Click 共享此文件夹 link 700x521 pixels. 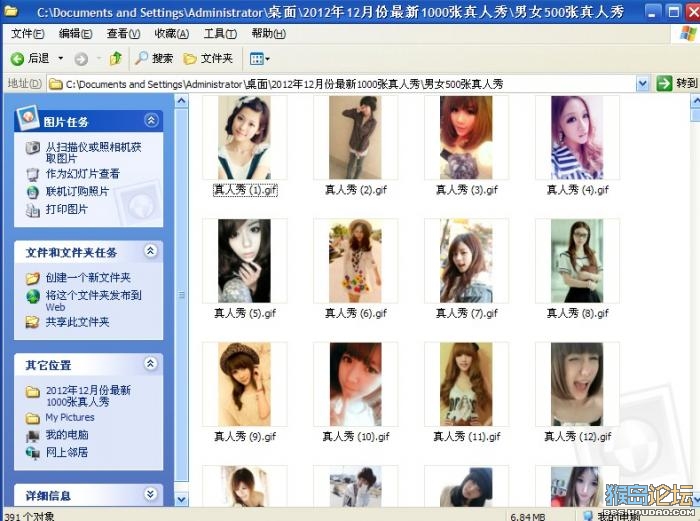77,322
